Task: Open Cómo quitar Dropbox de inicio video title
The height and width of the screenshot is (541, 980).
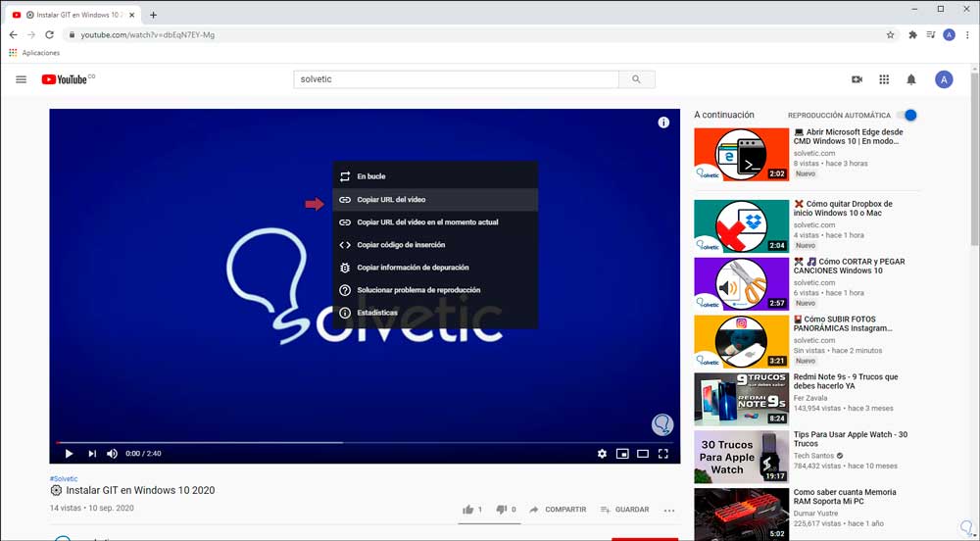Action: pos(843,209)
